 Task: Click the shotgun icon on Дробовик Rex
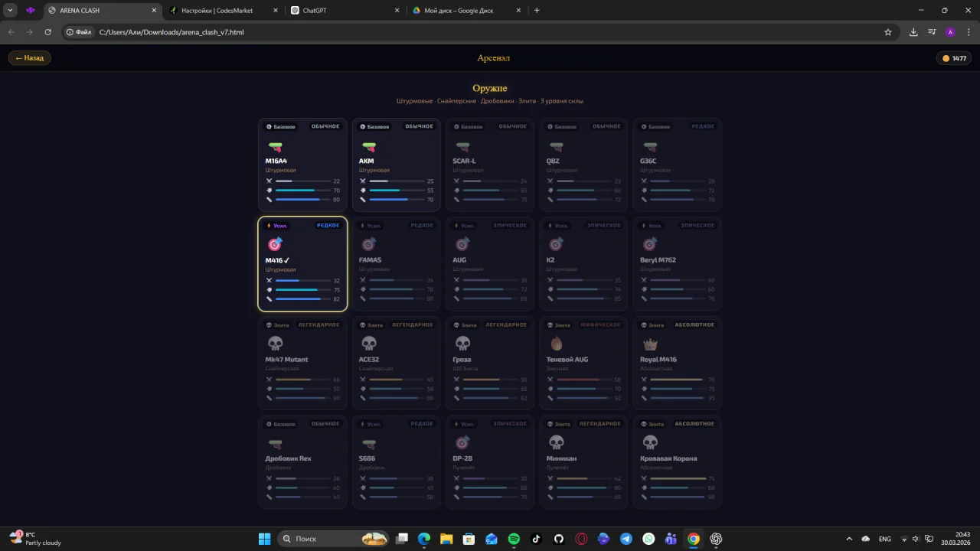275,443
